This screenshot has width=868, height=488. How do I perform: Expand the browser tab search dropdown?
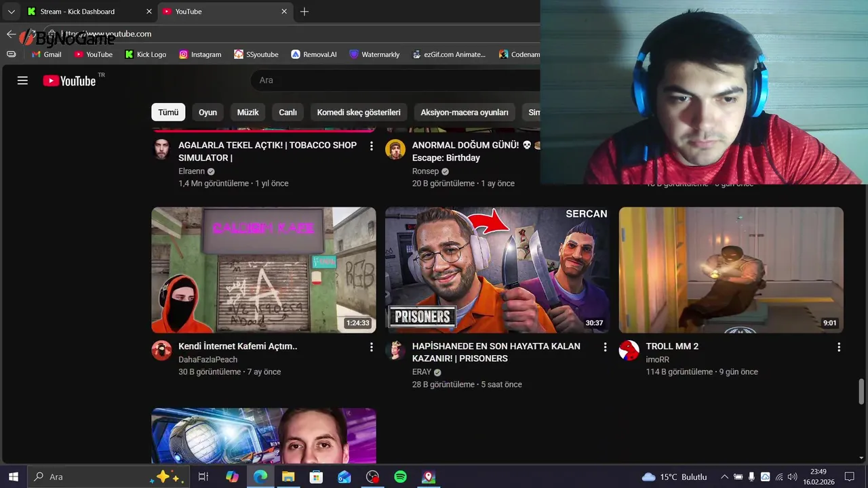[x=11, y=12]
